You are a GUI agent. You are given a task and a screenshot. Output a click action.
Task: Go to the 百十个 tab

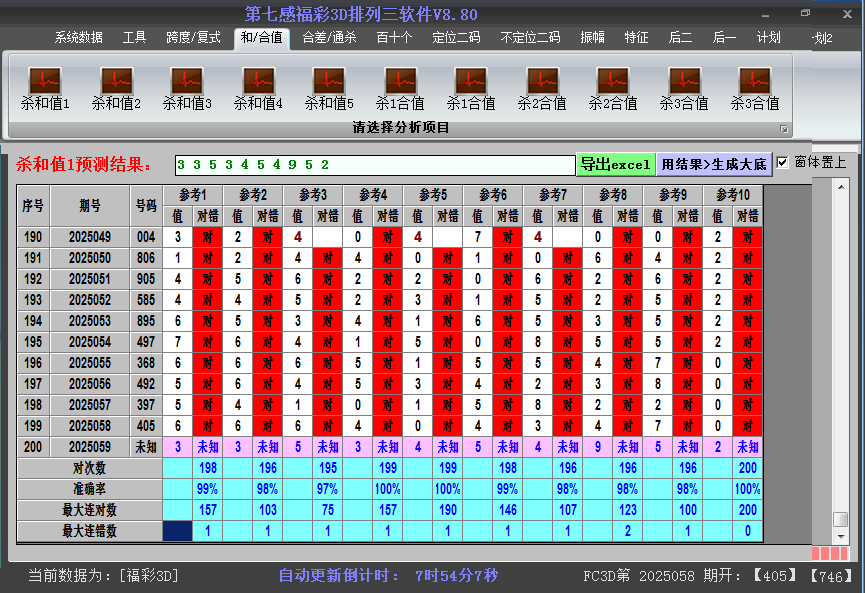click(x=394, y=38)
